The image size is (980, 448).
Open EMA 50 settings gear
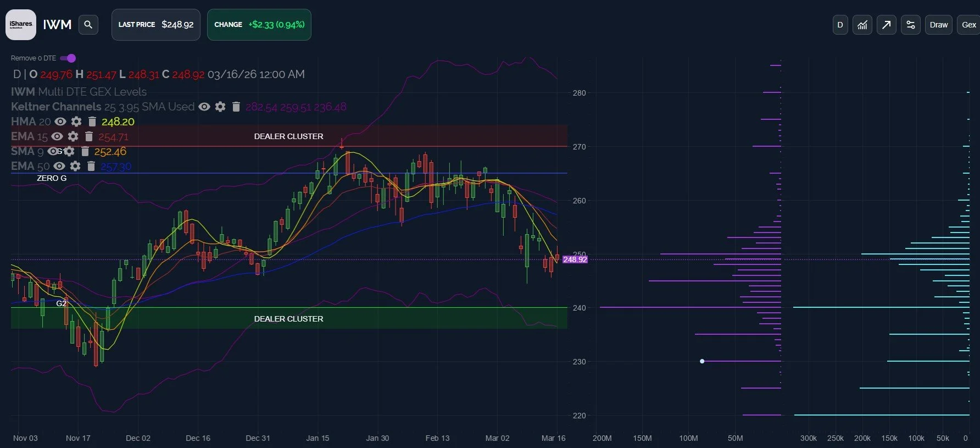(x=75, y=166)
